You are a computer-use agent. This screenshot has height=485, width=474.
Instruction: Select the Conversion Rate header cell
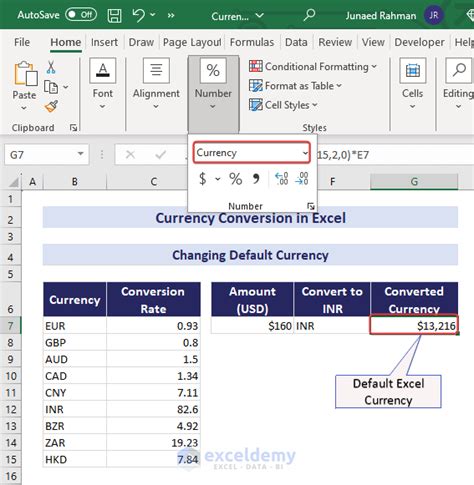coord(153,300)
